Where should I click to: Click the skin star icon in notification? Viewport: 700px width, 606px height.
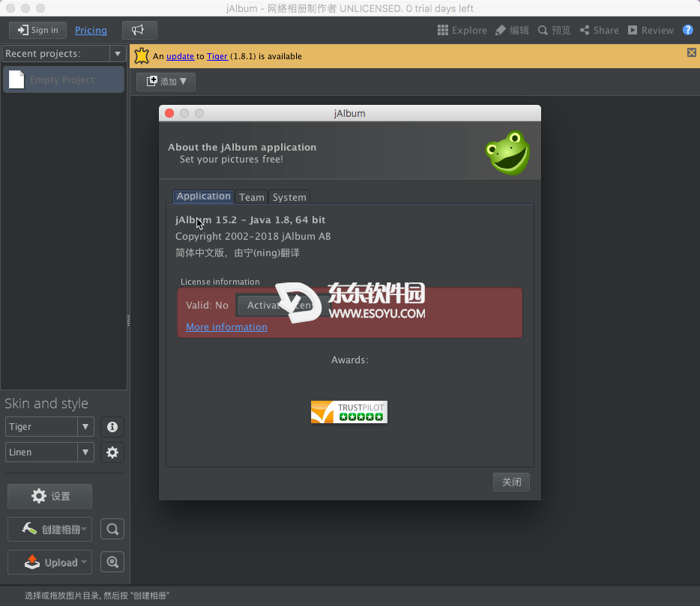pyautogui.click(x=142, y=55)
